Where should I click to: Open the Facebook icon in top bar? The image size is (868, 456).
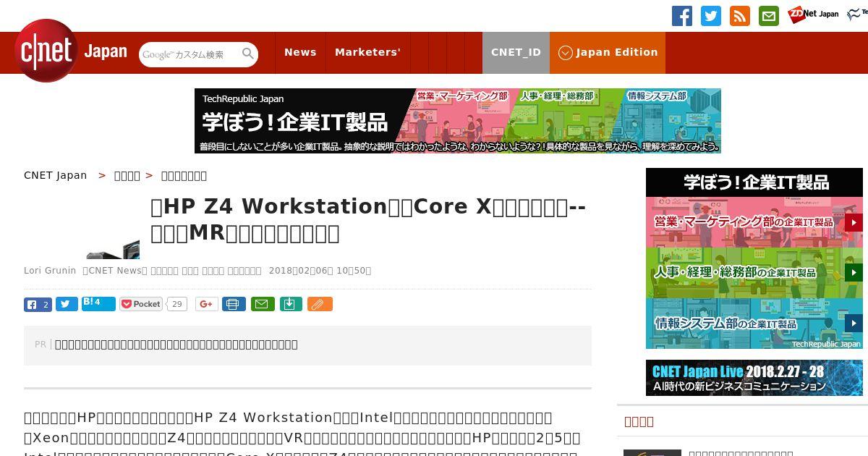(x=682, y=15)
